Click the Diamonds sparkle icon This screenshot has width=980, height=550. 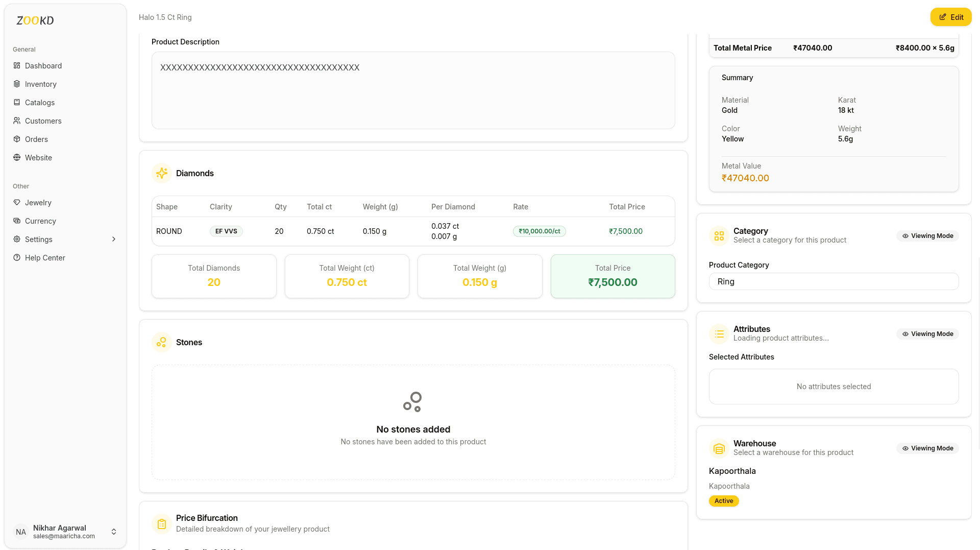[x=162, y=174]
